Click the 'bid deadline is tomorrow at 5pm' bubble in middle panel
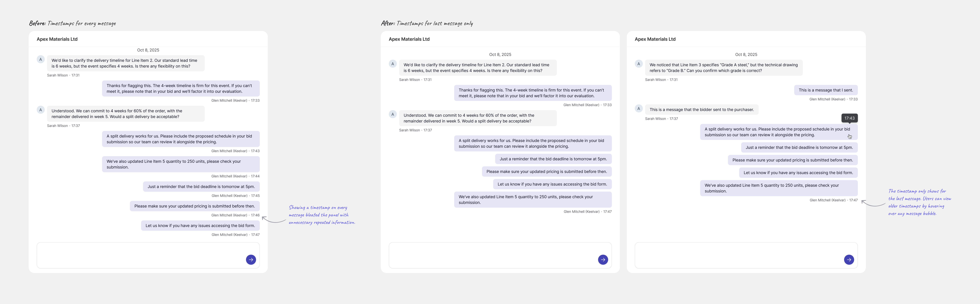Image resolution: width=980 pixels, height=304 pixels. pyautogui.click(x=554, y=159)
